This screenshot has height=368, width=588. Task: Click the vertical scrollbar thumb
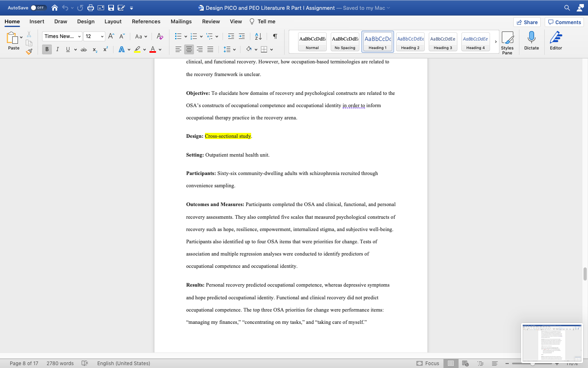pyautogui.click(x=585, y=274)
